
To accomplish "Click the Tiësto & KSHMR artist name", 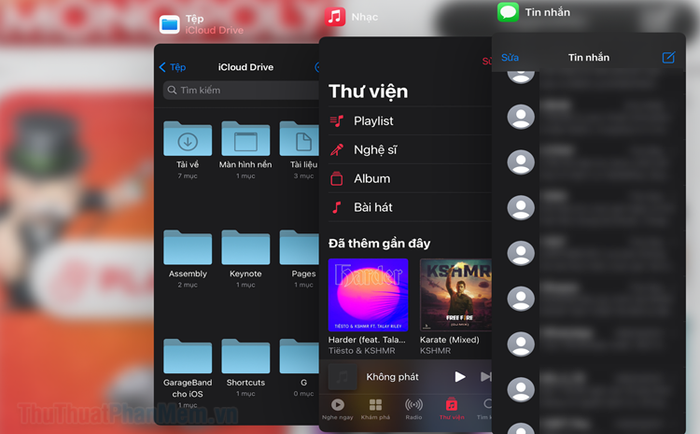I will point(362,351).
